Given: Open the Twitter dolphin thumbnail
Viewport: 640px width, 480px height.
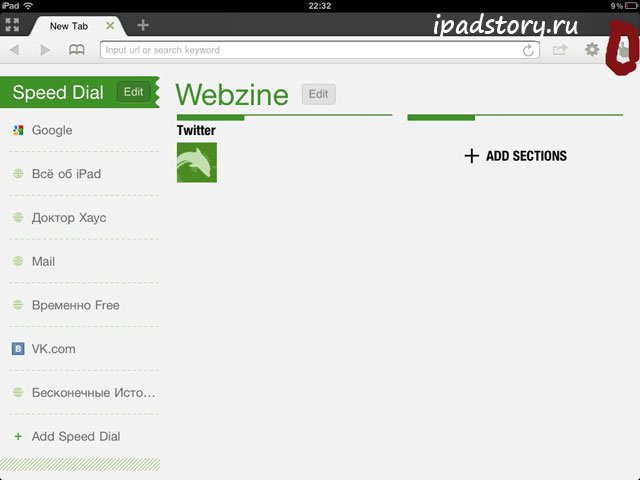Looking at the screenshot, I should [x=197, y=162].
